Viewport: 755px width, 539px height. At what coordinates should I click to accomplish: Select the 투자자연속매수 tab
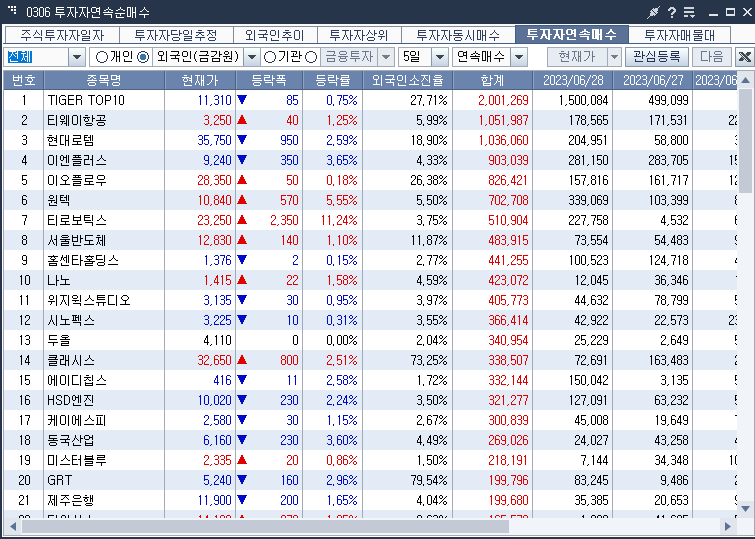click(x=572, y=34)
